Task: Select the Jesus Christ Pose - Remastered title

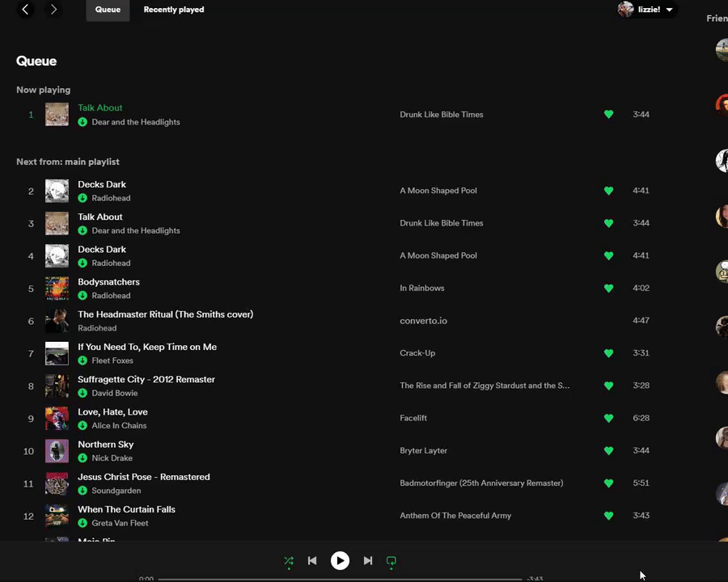Action: click(x=143, y=477)
